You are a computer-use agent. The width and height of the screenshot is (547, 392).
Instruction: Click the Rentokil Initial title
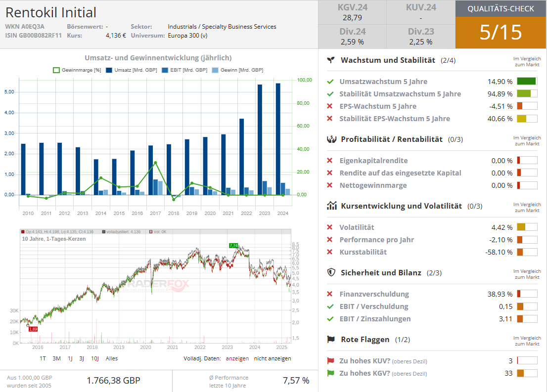tap(51, 12)
